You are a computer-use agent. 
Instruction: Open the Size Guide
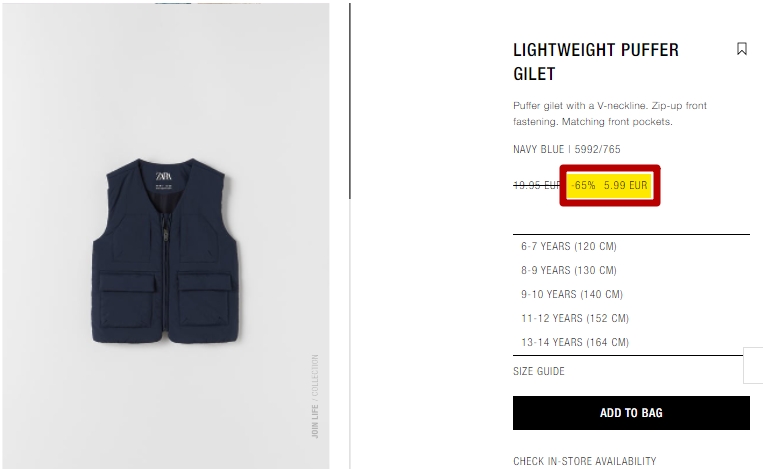pos(539,371)
